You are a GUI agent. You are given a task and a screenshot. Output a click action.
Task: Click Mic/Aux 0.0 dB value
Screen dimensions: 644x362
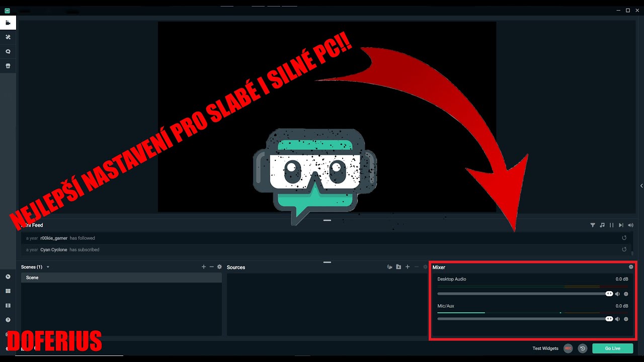pyautogui.click(x=622, y=306)
